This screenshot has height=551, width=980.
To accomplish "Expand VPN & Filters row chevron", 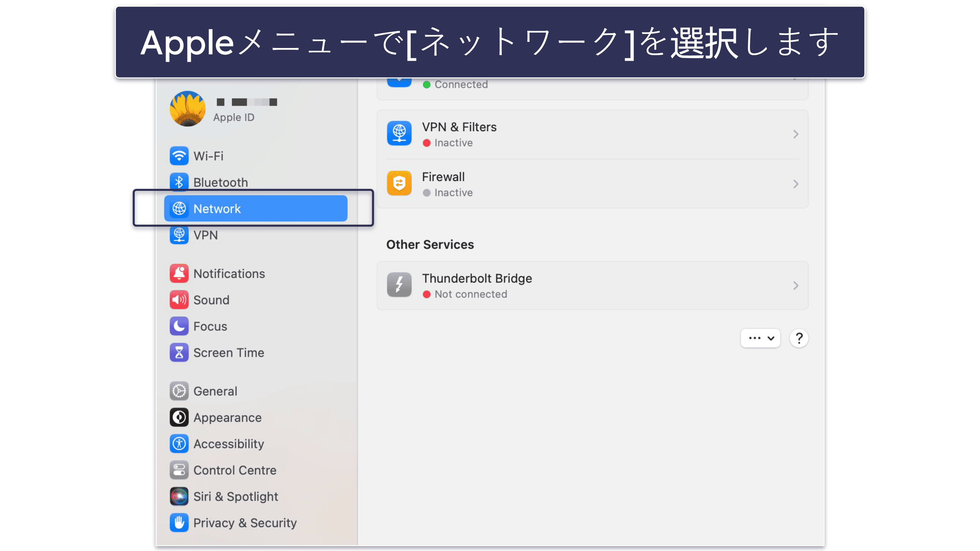I will [x=795, y=134].
